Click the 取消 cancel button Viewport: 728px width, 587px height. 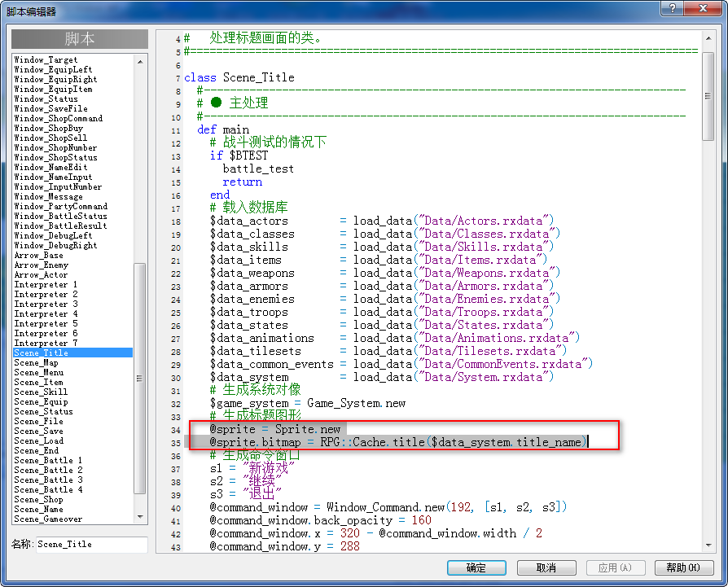tap(546, 567)
